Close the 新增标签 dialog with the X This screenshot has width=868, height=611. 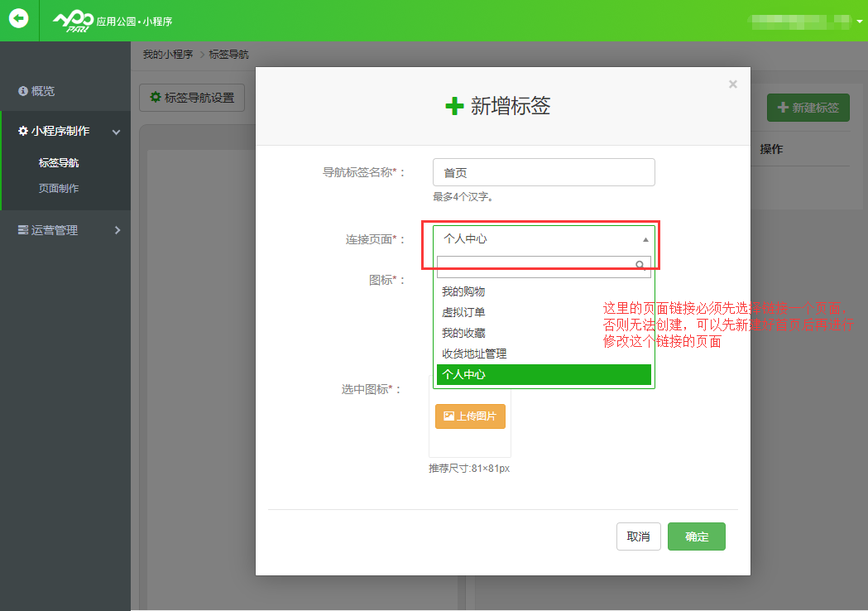(732, 84)
